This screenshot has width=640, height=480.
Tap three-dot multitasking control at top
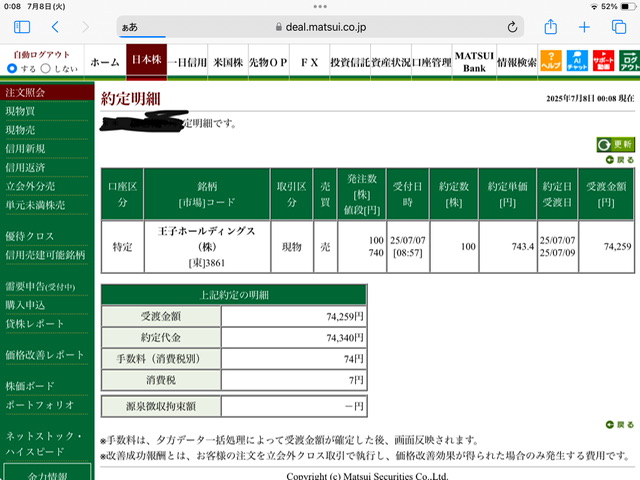[x=320, y=7]
